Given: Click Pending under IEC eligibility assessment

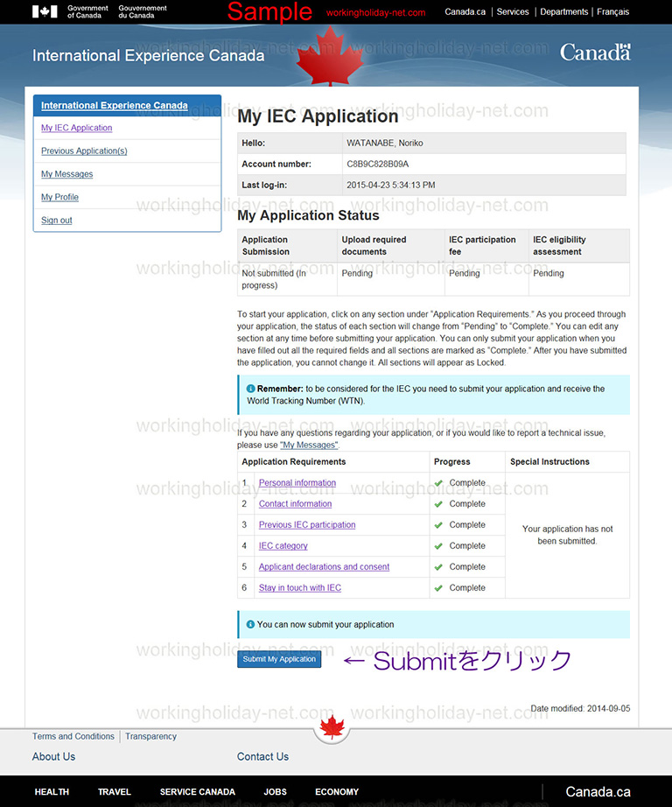Looking at the screenshot, I should click(549, 273).
